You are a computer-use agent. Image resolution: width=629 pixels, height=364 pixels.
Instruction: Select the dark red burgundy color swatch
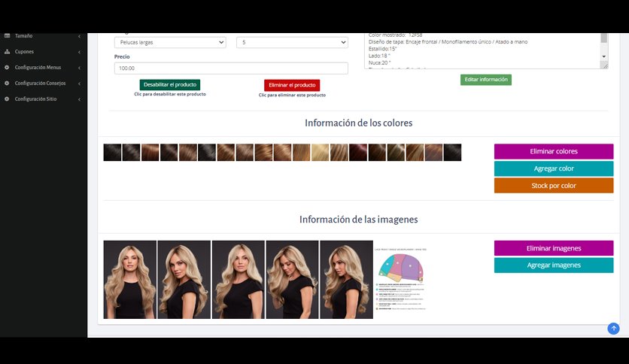coord(358,153)
